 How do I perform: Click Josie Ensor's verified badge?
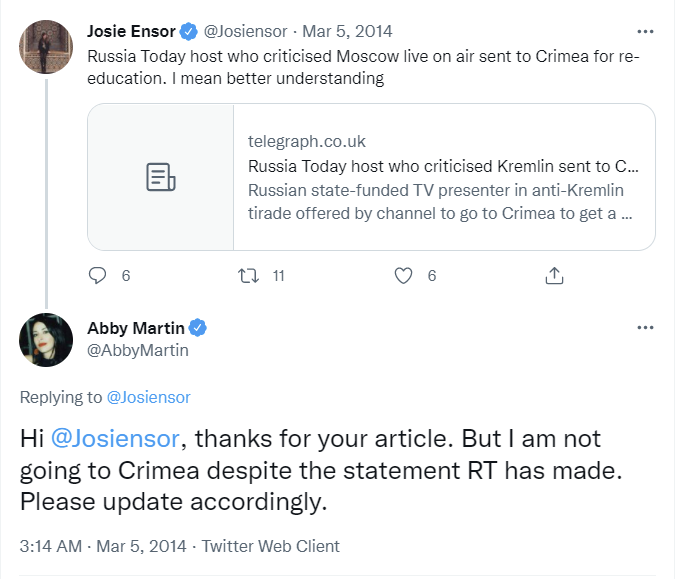187,30
